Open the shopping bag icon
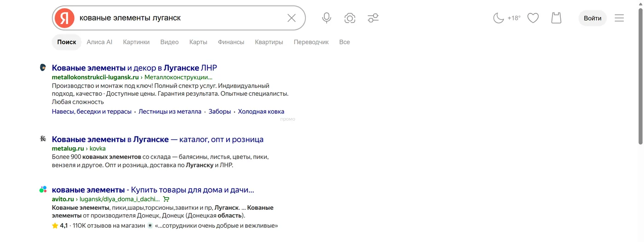644x242 pixels. [556, 18]
